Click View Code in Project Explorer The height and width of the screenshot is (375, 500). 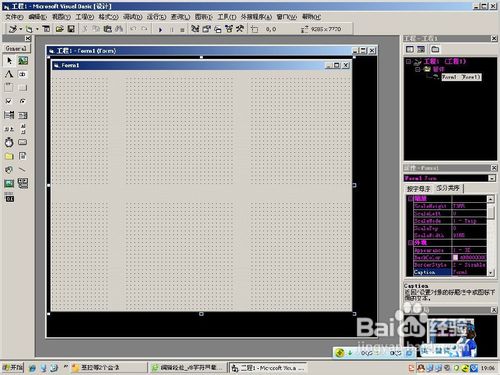[x=410, y=50]
